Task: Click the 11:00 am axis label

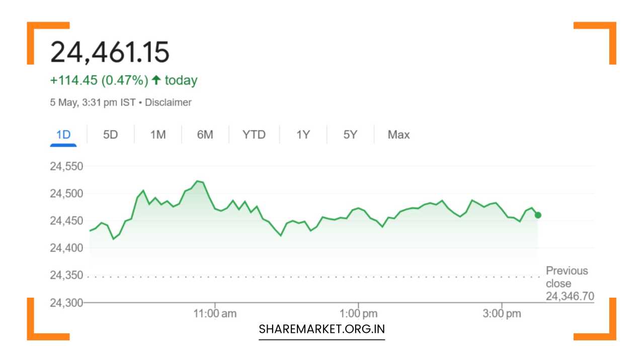Action: [x=215, y=314]
